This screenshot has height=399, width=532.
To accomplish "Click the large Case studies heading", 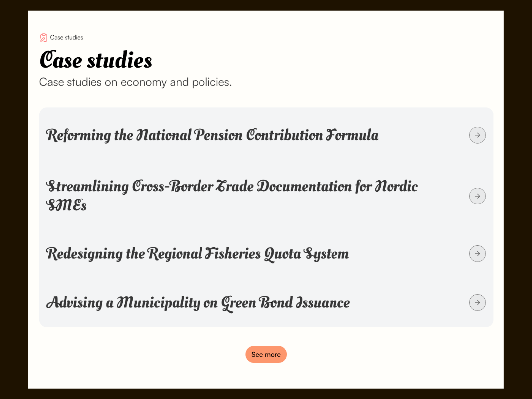I will pyautogui.click(x=96, y=60).
